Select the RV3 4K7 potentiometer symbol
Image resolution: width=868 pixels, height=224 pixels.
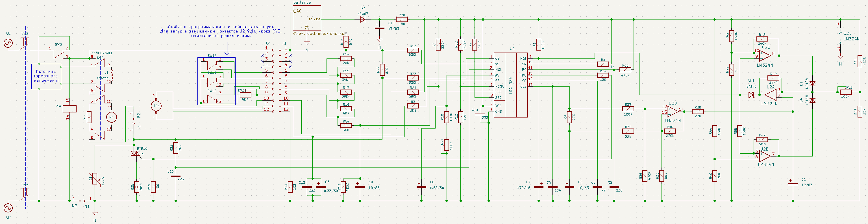point(245,95)
